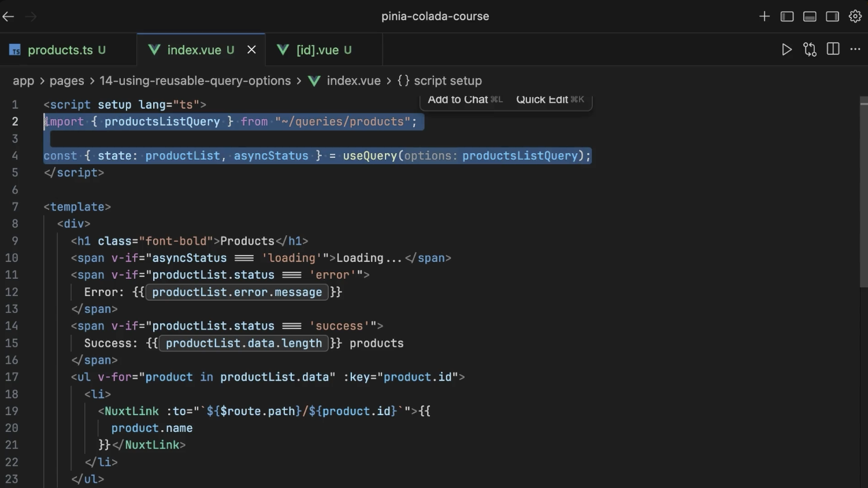Toggle the bottom panel layout icon
This screenshot has width=868, height=488.
(x=810, y=17)
